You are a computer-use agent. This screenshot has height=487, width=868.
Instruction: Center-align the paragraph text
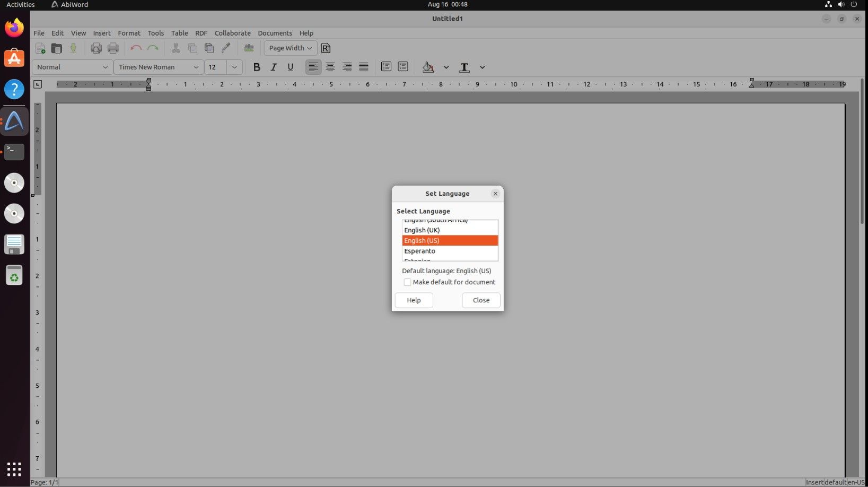pos(330,67)
